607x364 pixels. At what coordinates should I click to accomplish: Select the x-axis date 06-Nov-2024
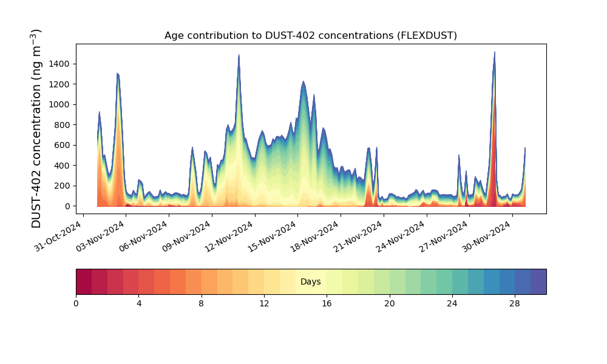(144, 236)
